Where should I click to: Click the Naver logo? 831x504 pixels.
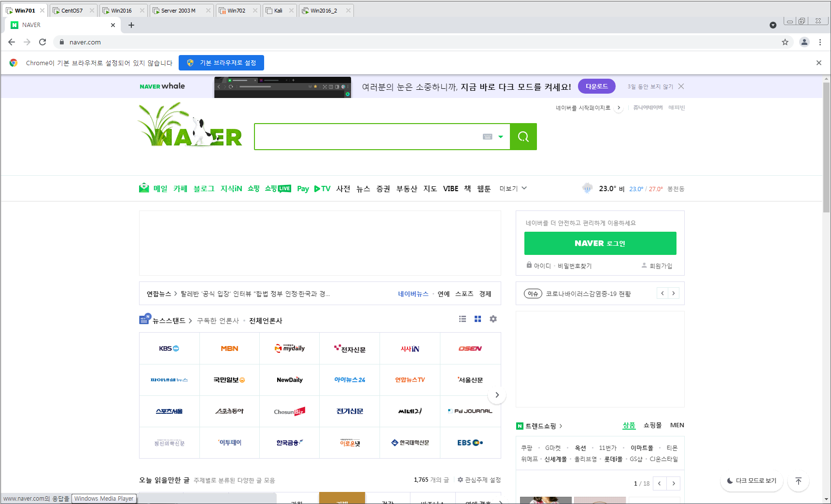click(190, 125)
